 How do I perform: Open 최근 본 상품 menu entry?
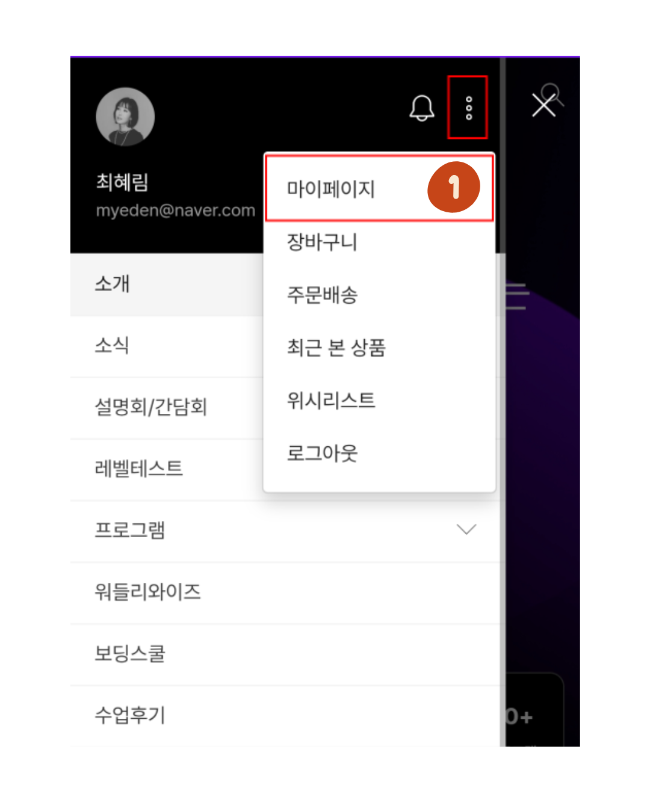(380, 348)
